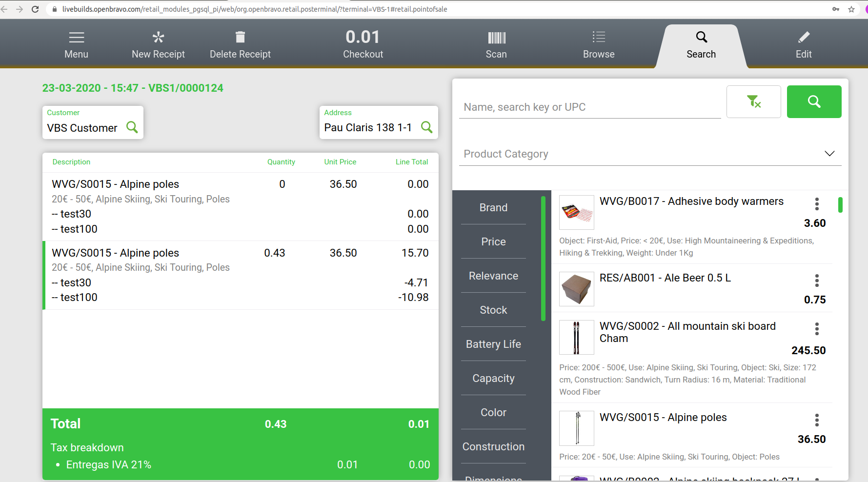
Task: Click the Alpine poles product thumbnail
Action: (x=577, y=428)
